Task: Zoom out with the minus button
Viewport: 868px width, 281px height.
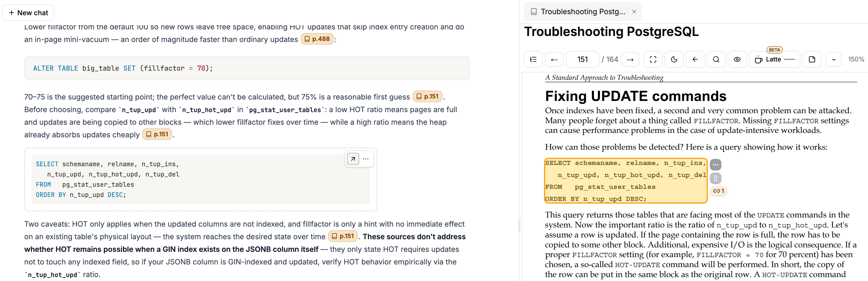Action: point(834,59)
